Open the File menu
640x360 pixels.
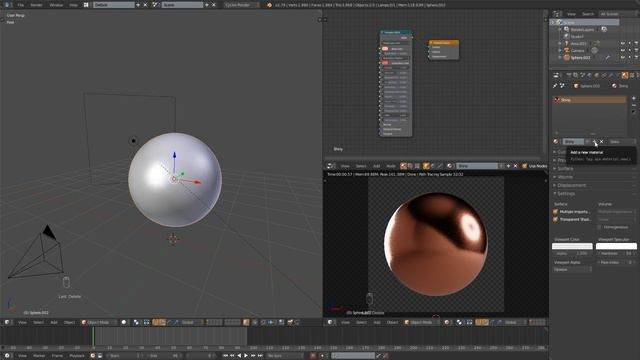pyautogui.click(x=20, y=5)
